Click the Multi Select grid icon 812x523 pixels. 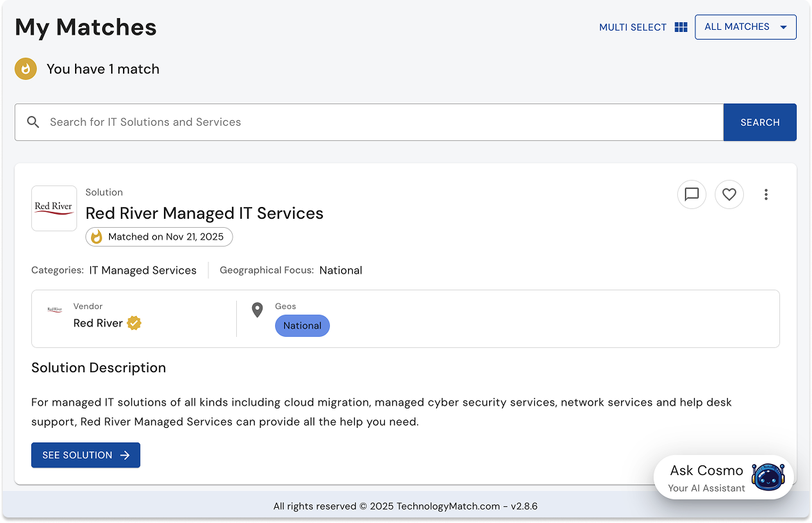coord(681,27)
